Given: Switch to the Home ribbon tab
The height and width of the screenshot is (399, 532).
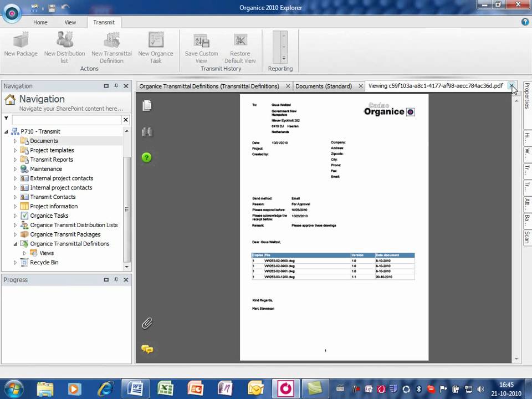Looking at the screenshot, I should point(40,22).
